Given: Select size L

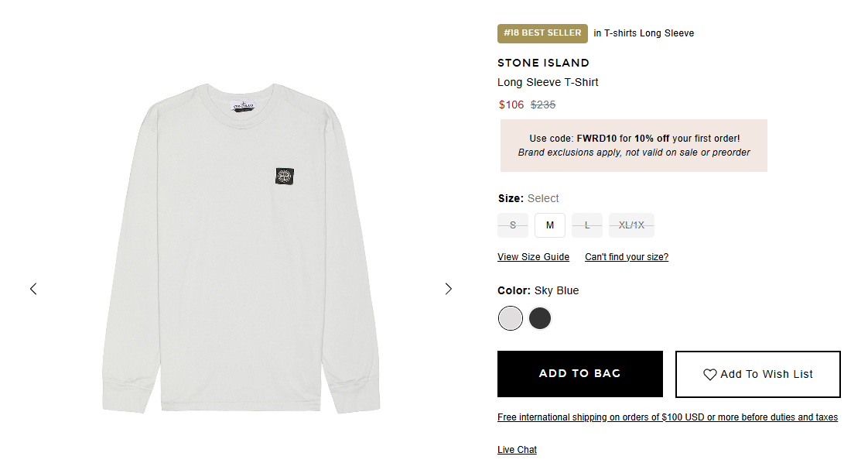Looking at the screenshot, I should [587, 225].
